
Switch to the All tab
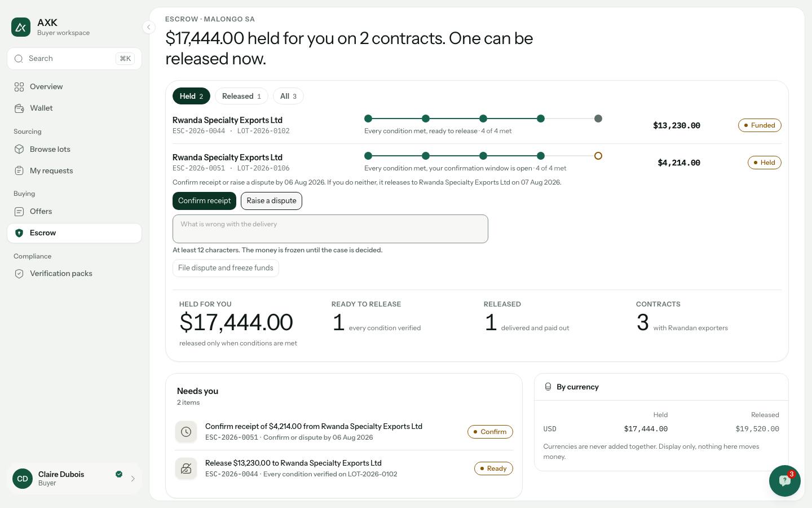pos(288,97)
